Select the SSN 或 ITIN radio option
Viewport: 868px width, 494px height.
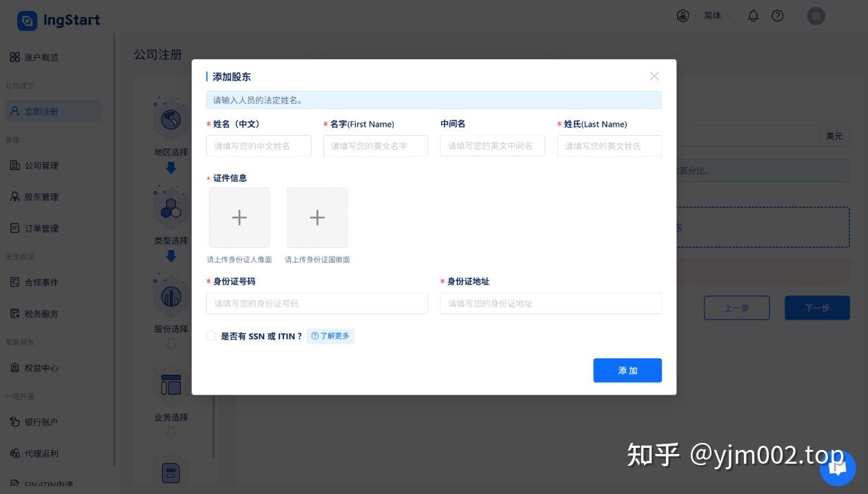point(211,336)
